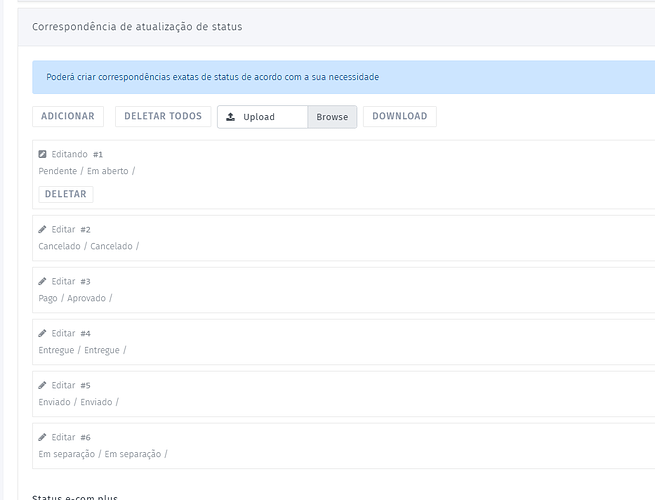Open the Enviado / Enviado mapping
Screen dimensions: 655x500
click(x=78, y=402)
